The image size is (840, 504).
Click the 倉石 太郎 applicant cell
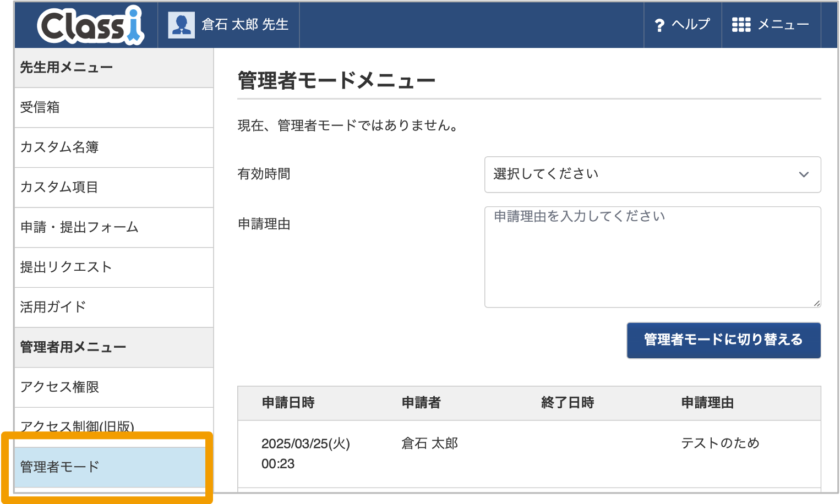[x=430, y=443]
